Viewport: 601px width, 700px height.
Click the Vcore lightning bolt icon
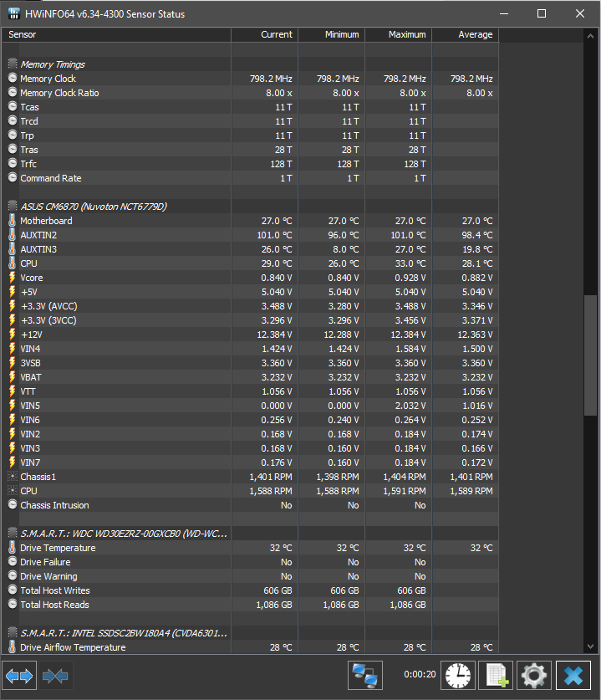point(13,277)
